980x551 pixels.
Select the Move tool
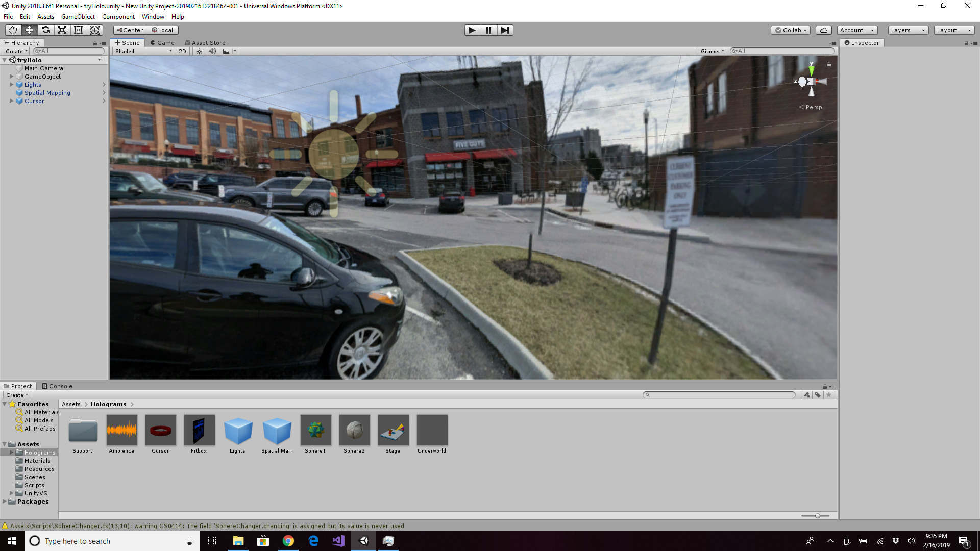click(x=29, y=30)
